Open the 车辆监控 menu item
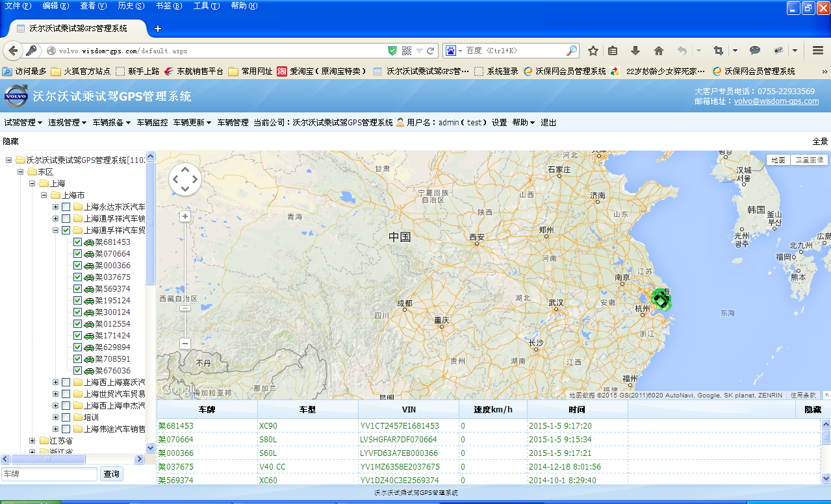 (x=152, y=123)
